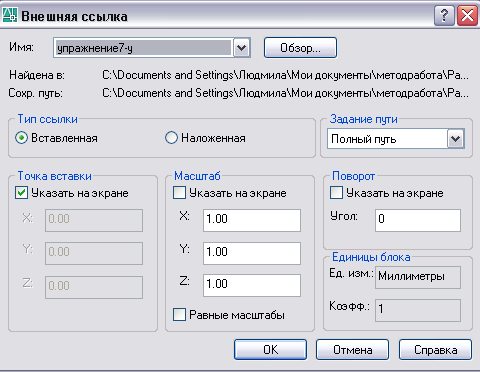Open file browser with Обзор button

point(300,48)
